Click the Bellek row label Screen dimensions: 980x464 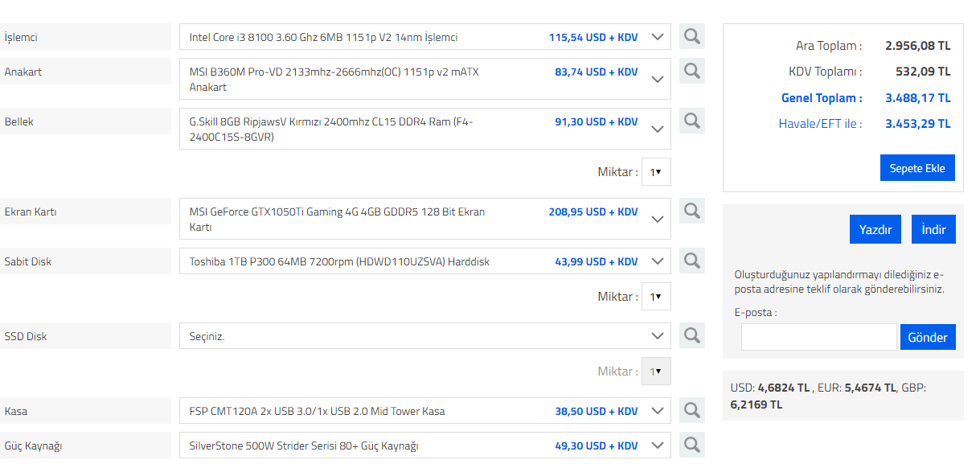[18, 121]
